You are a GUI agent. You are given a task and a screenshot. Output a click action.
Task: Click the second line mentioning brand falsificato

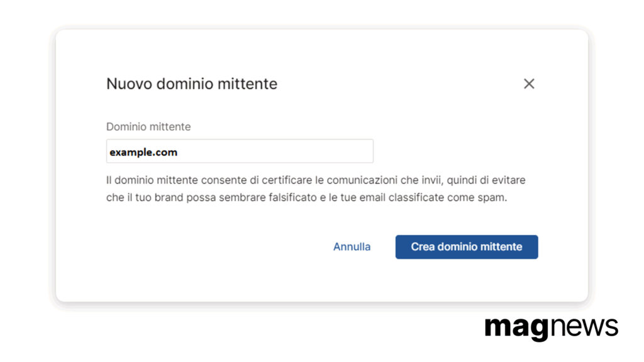point(307,197)
